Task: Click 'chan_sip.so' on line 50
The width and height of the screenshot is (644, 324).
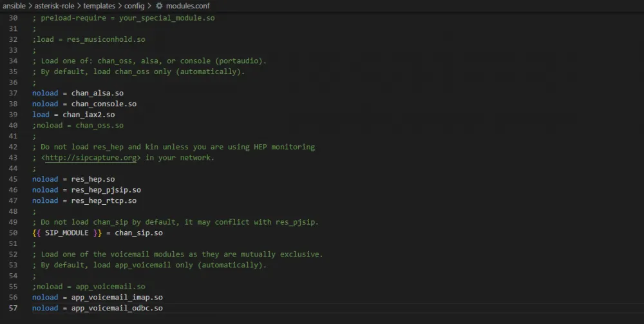Action: coord(139,233)
